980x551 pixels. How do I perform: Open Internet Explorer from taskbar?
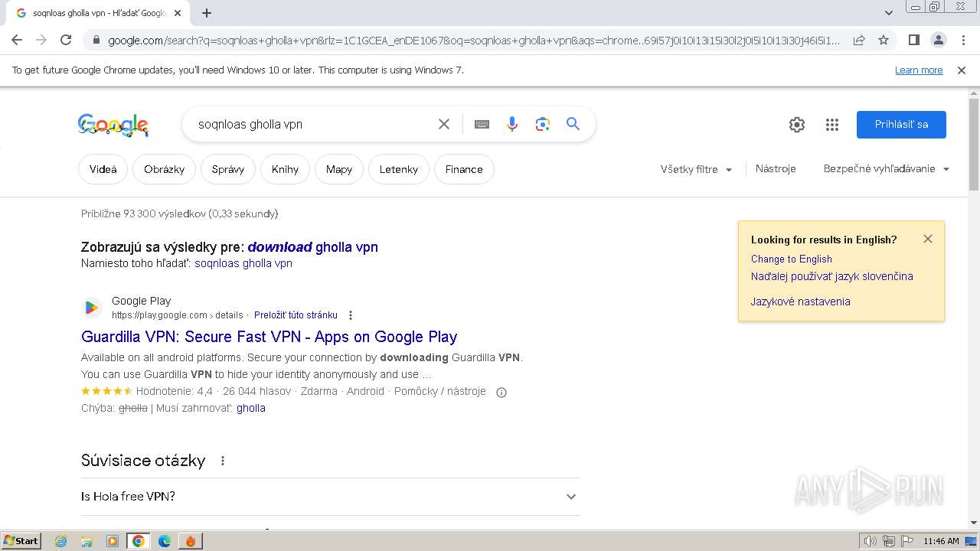click(61, 541)
